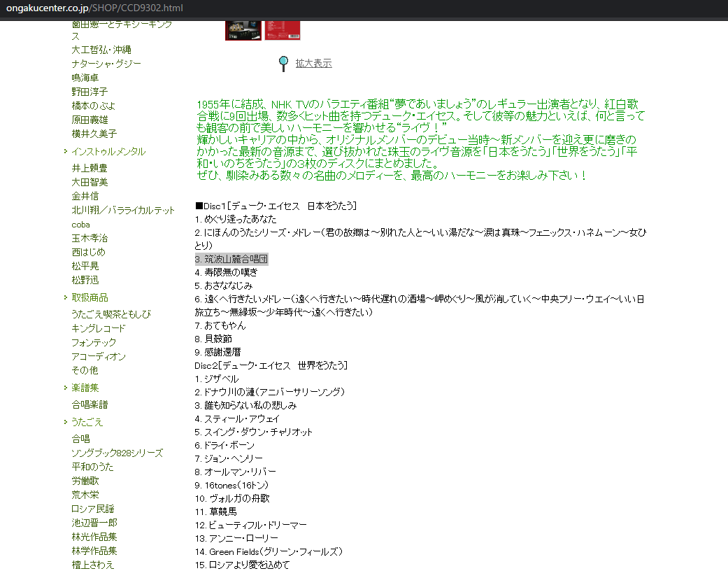Select the first red product thumbnail

pyautogui.click(x=243, y=30)
